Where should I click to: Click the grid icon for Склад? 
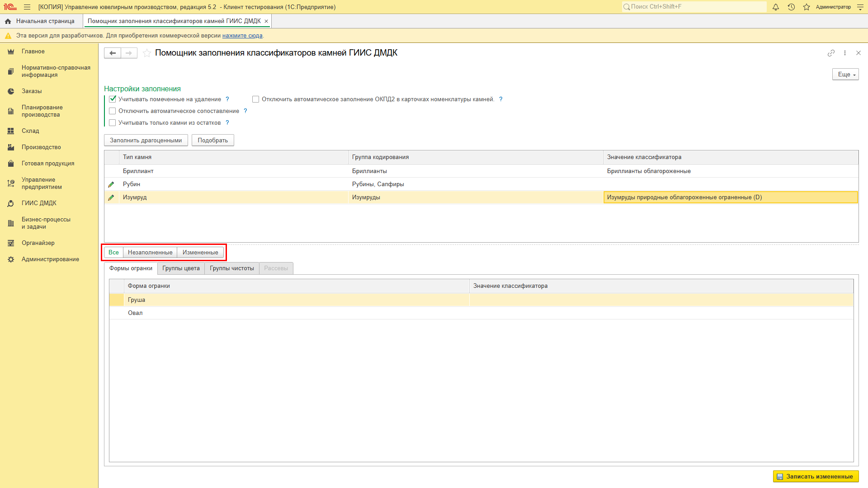coord(11,131)
